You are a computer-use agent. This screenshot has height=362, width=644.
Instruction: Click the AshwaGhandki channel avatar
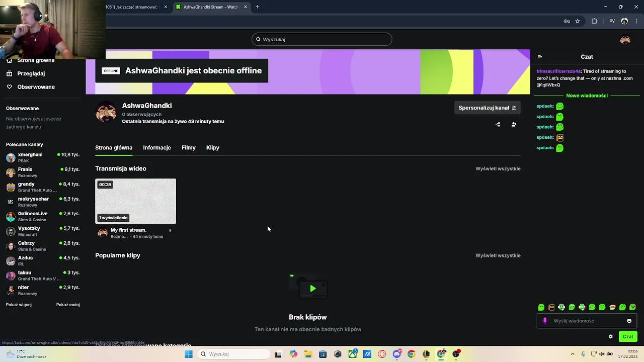(106, 112)
